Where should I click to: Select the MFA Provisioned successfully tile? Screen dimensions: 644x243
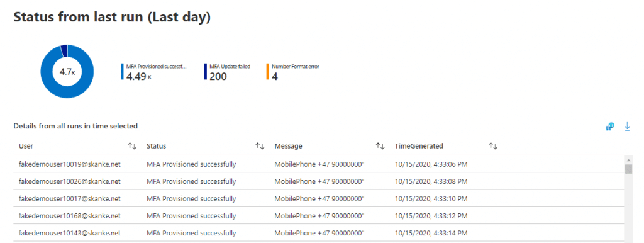tap(154, 72)
